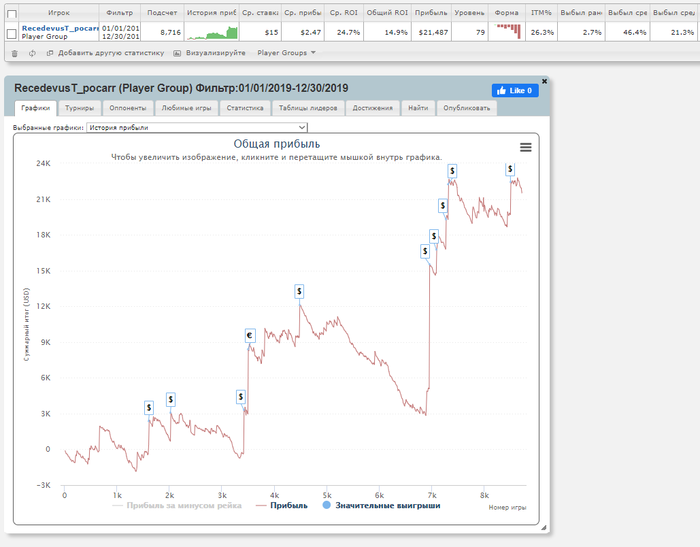Screen dimensions: 700x547
Task: Switch to the Графики tab
Action: point(35,108)
